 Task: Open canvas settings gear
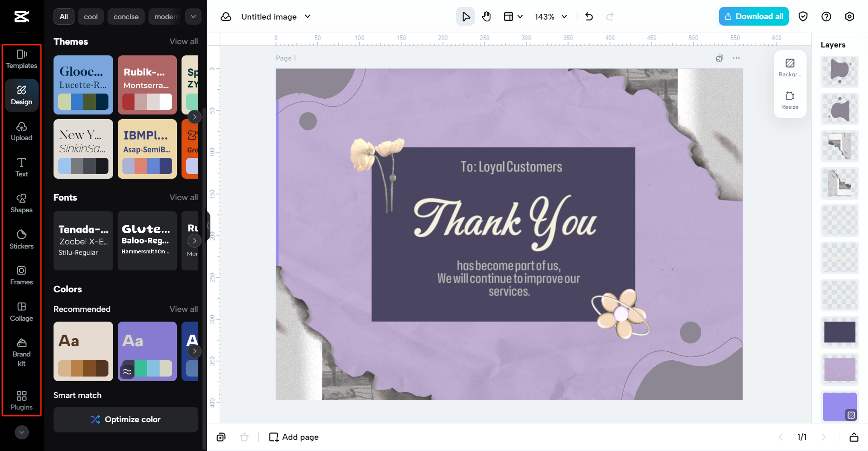[849, 16]
